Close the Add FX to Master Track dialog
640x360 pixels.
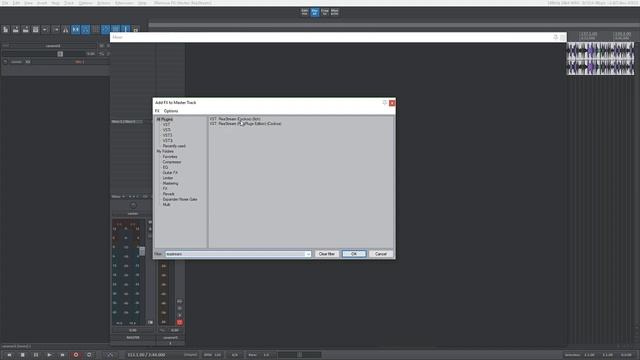(x=392, y=103)
